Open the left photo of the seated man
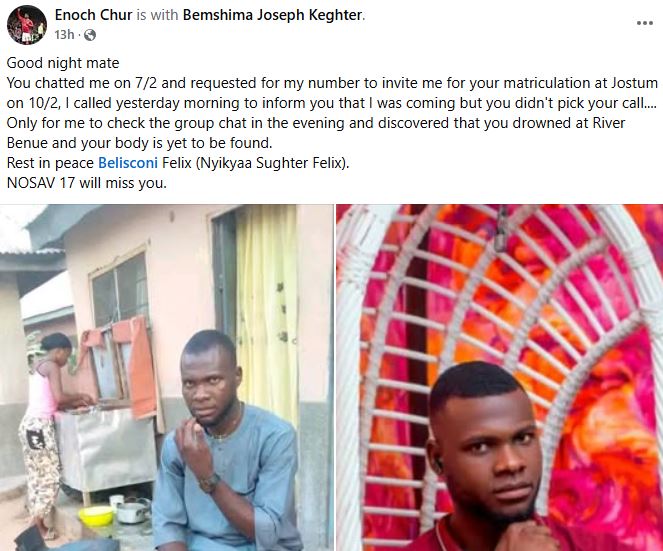This screenshot has width=663, height=551. (x=166, y=377)
